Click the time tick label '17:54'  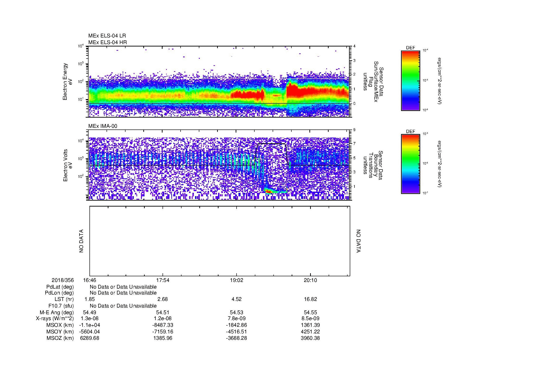tap(163, 280)
